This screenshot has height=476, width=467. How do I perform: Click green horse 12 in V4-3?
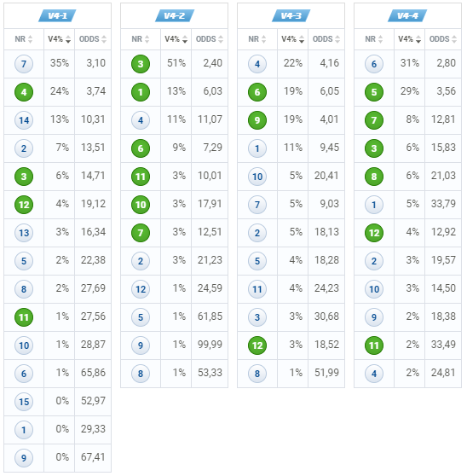point(257,345)
